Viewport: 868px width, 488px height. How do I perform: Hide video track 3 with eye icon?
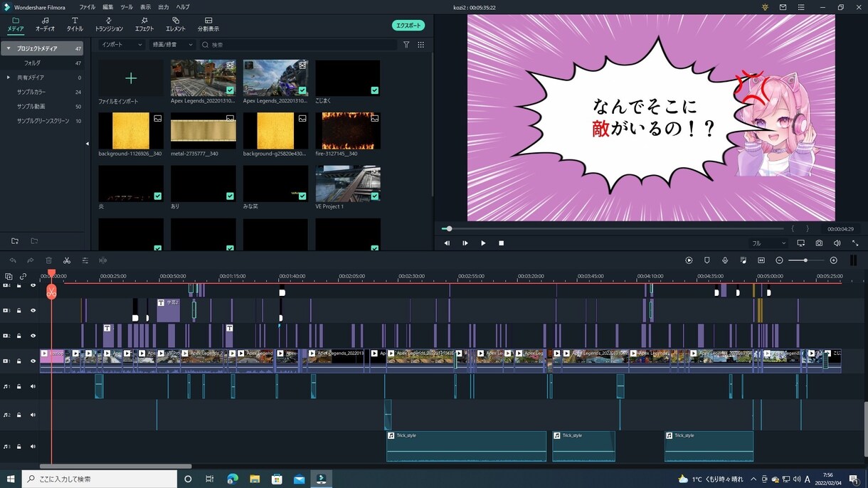[33, 310]
